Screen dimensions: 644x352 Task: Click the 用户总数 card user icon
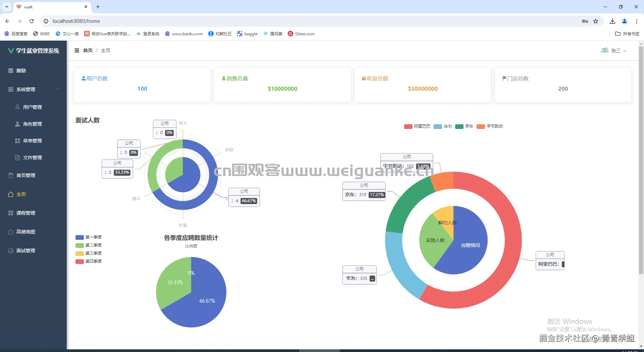coord(84,78)
